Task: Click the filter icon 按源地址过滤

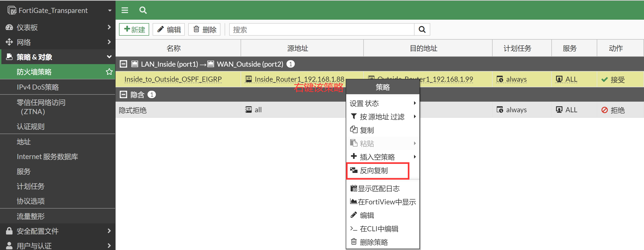Action: click(354, 116)
